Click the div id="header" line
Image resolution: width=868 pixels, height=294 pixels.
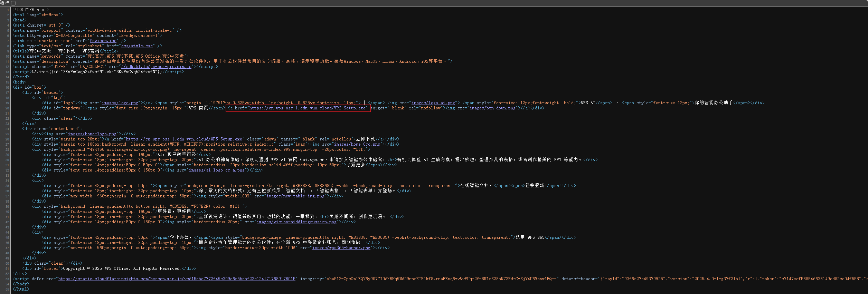click(43, 92)
